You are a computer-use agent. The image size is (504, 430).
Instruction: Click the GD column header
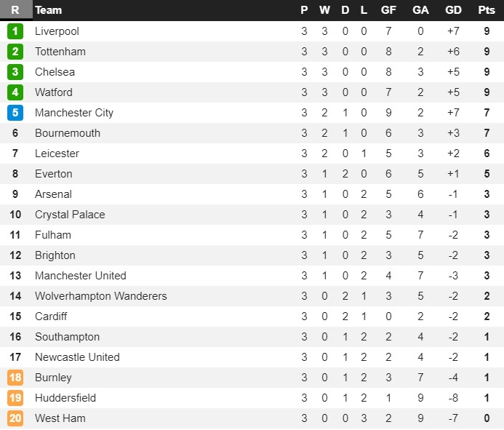453,10
